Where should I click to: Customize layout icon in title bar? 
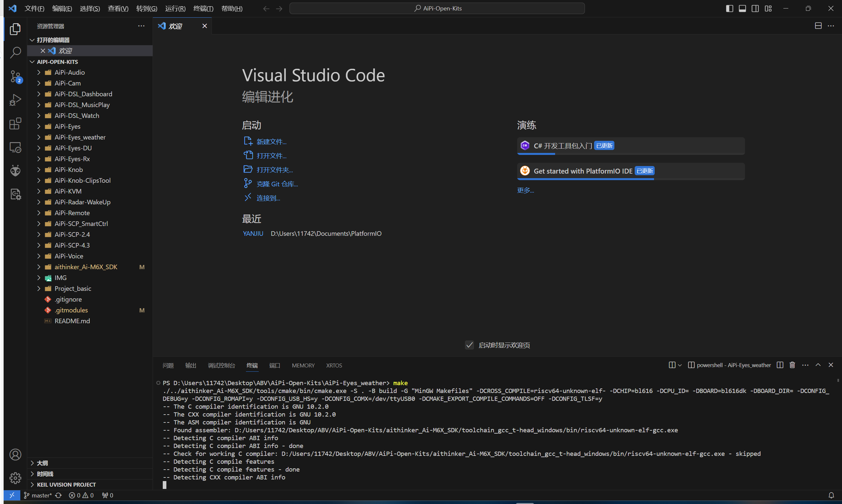(x=768, y=9)
